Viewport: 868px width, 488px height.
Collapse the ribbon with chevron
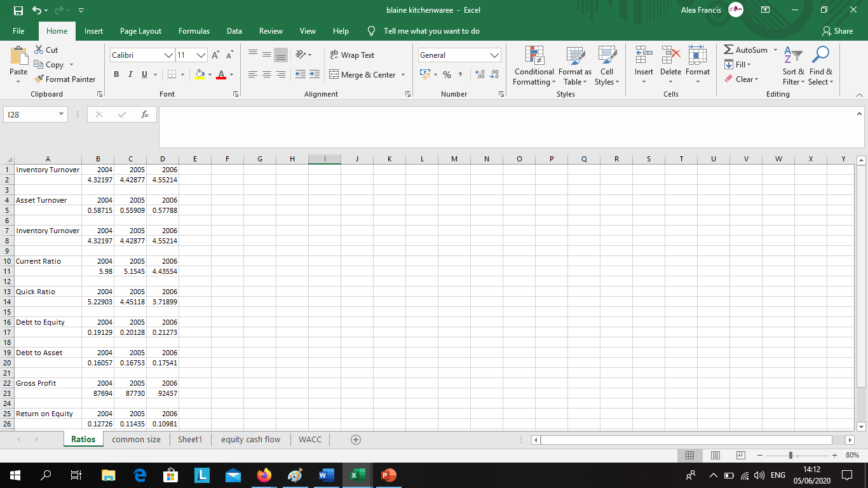point(858,94)
